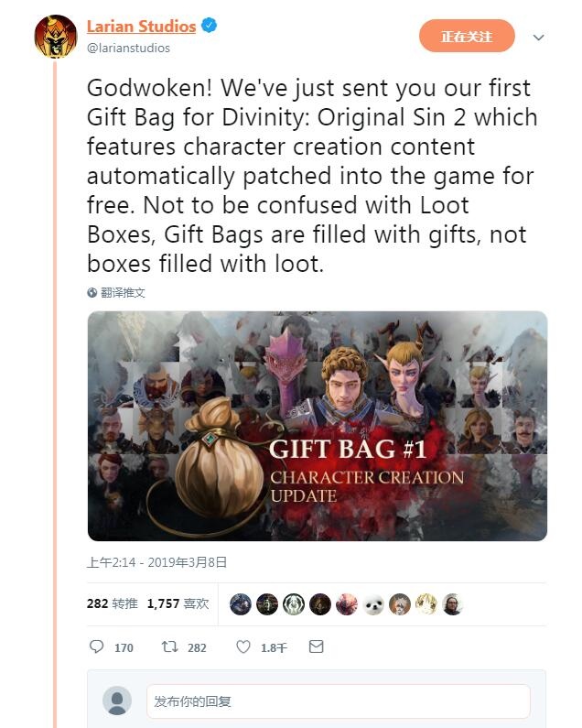Click the blue verified badge icon
Image resolution: width=582 pixels, height=728 pixels.
(x=210, y=25)
